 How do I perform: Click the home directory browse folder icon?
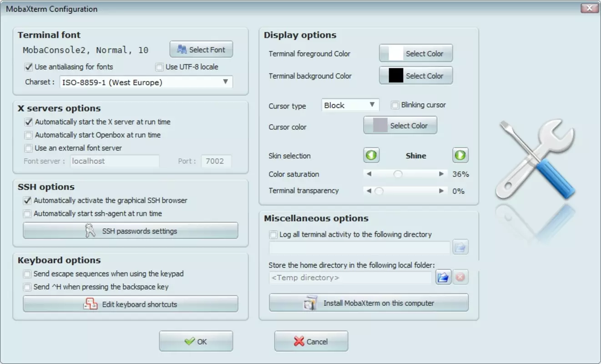click(444, 277)
